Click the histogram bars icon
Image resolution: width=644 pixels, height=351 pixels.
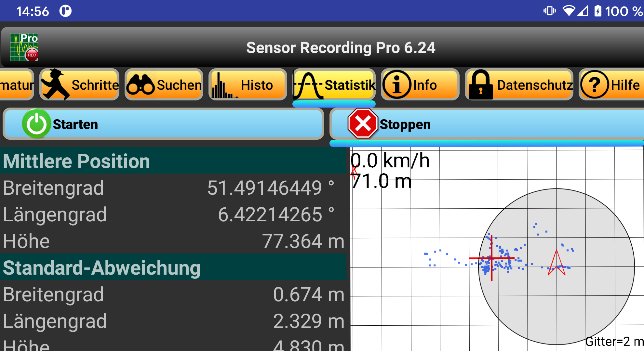click(x=224, y=85)
